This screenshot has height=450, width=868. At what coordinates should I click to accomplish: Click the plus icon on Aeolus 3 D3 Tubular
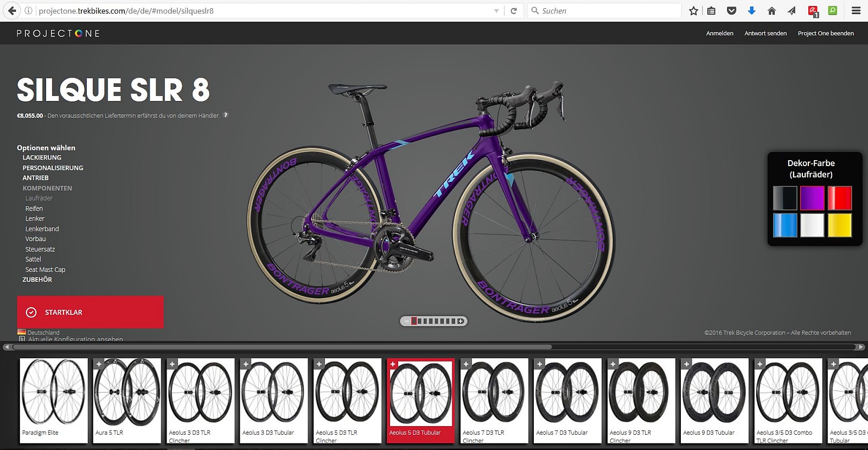tap(246, 364)
